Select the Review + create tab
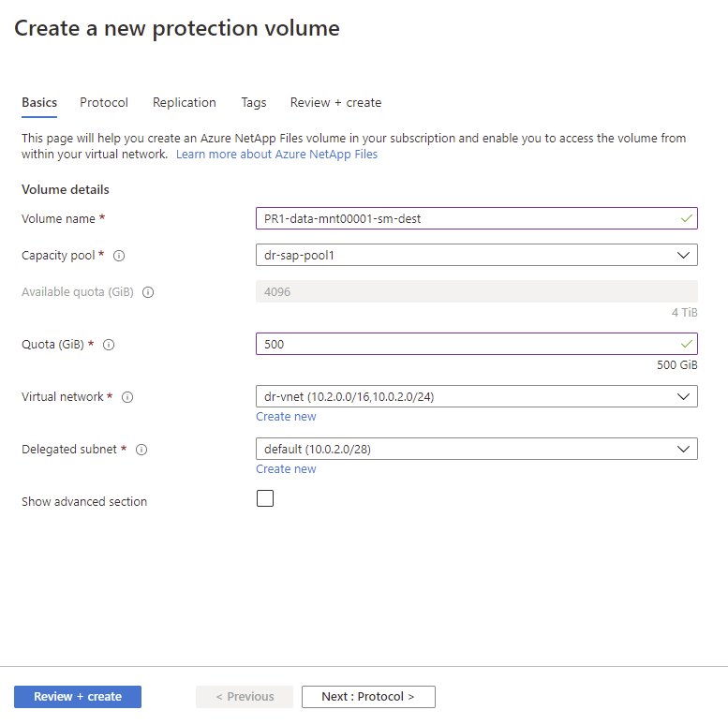This screenshot has height=725, width=728. (335, 103)
